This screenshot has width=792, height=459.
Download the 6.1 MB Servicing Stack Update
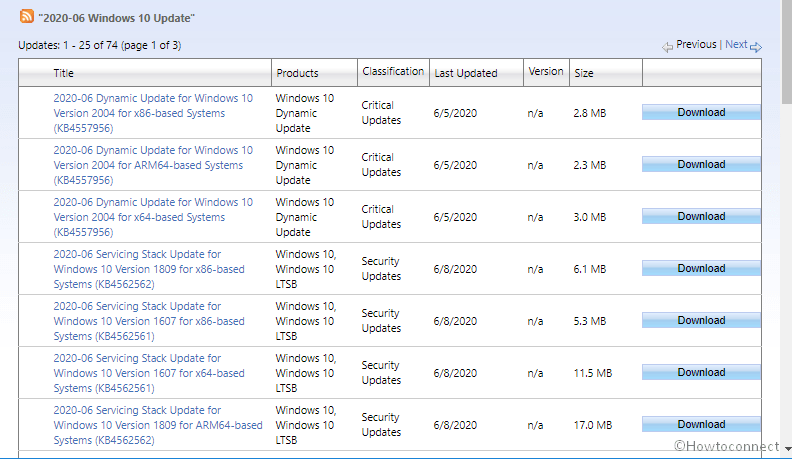tap(701, 268)
